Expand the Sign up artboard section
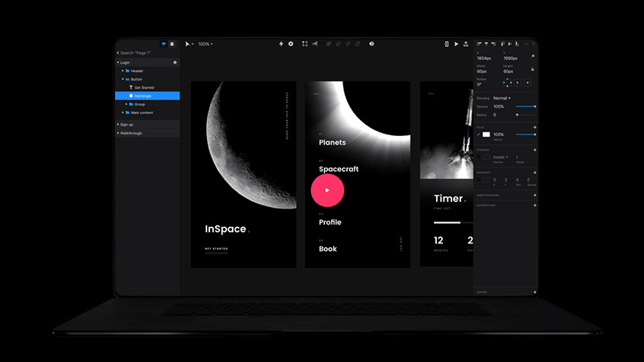Image resolution: width=644 pixels, height=362 pixels. click(119, 124)
